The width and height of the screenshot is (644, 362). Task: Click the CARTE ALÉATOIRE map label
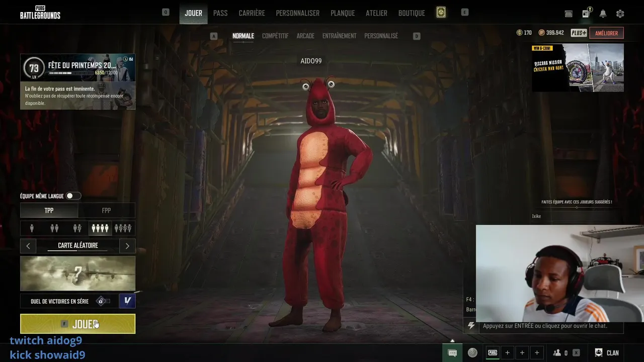[x=77, y=246]
